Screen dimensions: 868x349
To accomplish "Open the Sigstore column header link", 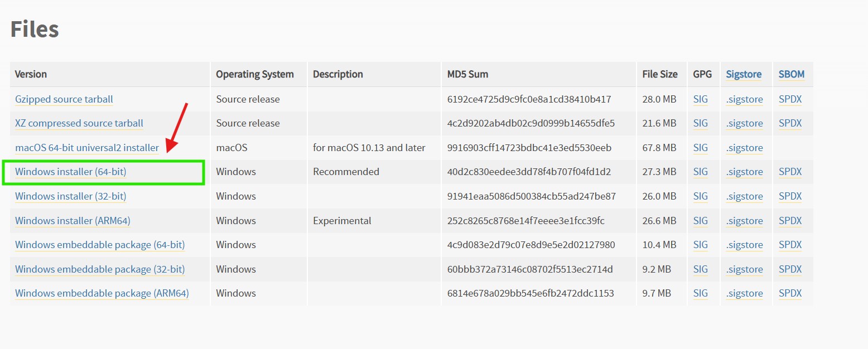I will coord(744,74).
